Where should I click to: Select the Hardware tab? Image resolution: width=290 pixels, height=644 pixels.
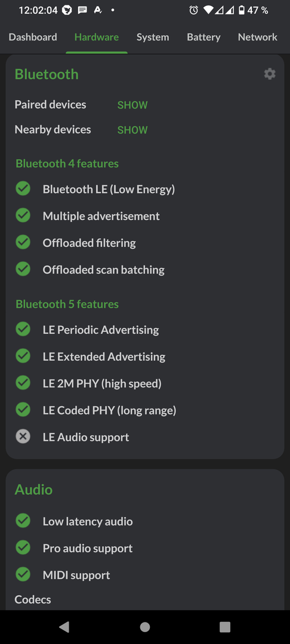click(97, 37)
